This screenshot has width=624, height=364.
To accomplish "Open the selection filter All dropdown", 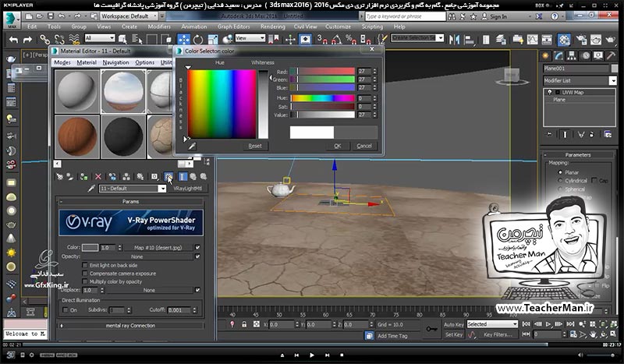I will (x=100, y=38).
